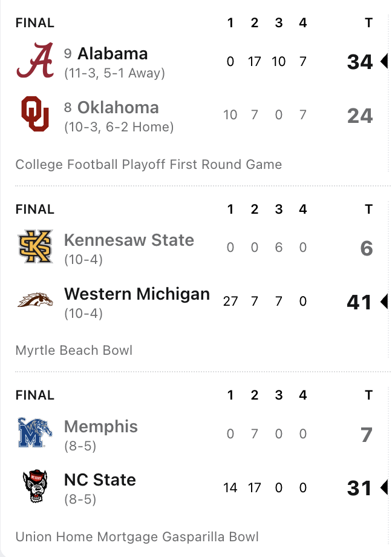Click the Union Home Mortgage Gasparilla Bowl label
Viewport: 392px width, 557px height.
pos(137,536)
